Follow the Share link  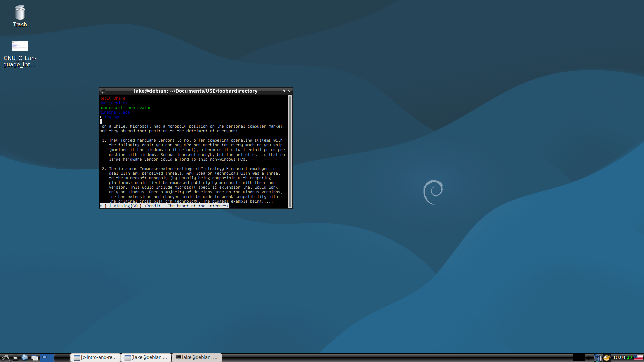click(119, 98)
